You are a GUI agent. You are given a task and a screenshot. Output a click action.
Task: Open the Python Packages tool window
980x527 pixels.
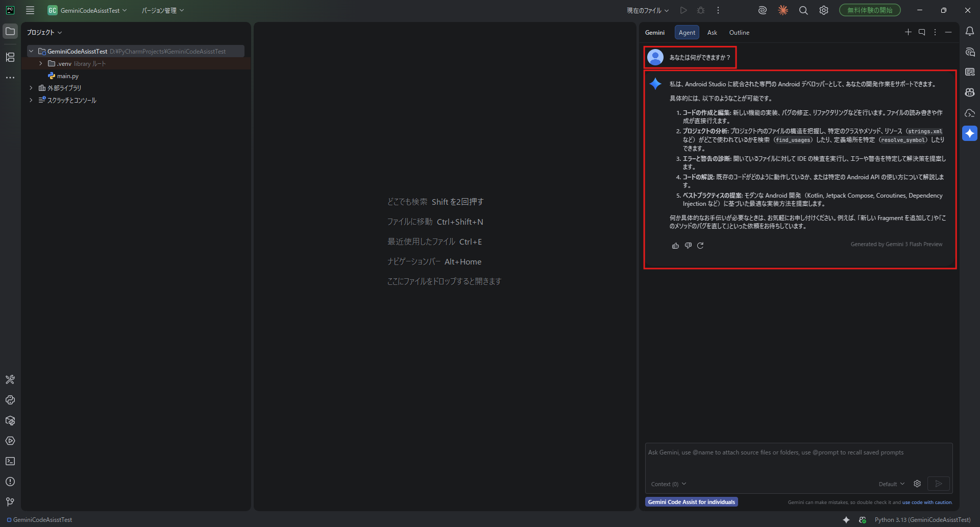tap(10, 420)
